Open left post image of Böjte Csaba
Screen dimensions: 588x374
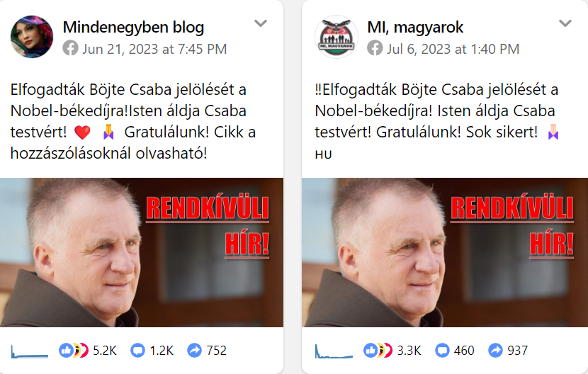142,252
